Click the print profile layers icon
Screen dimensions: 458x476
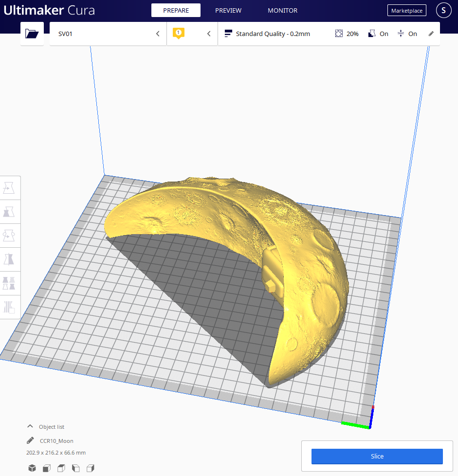[x=228, y=34]
